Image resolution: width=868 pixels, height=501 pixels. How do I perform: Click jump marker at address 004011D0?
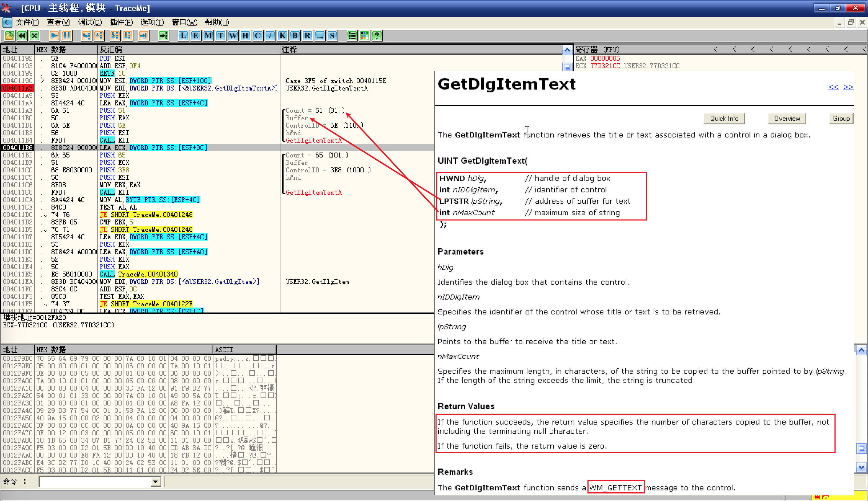click(46, 215)
